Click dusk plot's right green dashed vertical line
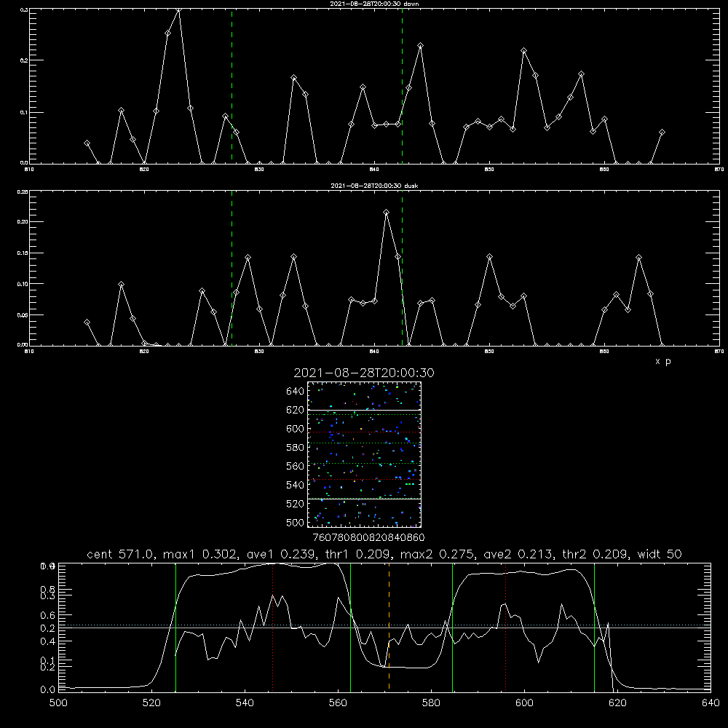The width and height of the screenshot is (728, 728). (x=402, y=268)
